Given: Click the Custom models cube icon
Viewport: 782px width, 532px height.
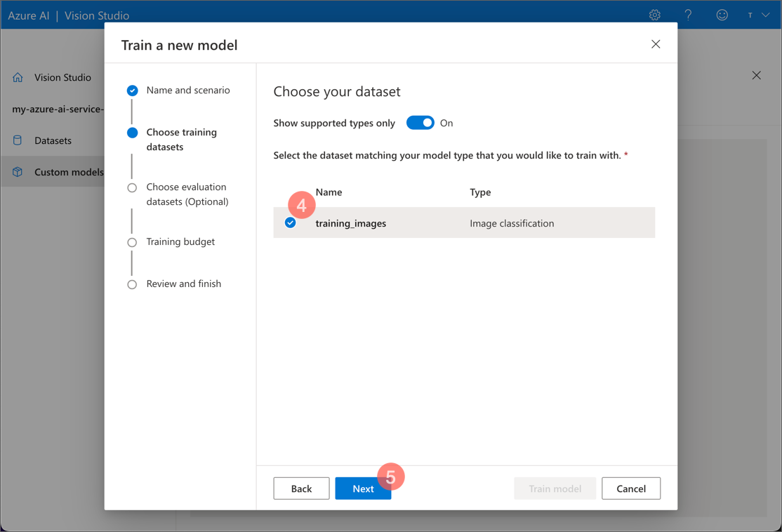Looking at the screenshot, I should 18,172.
